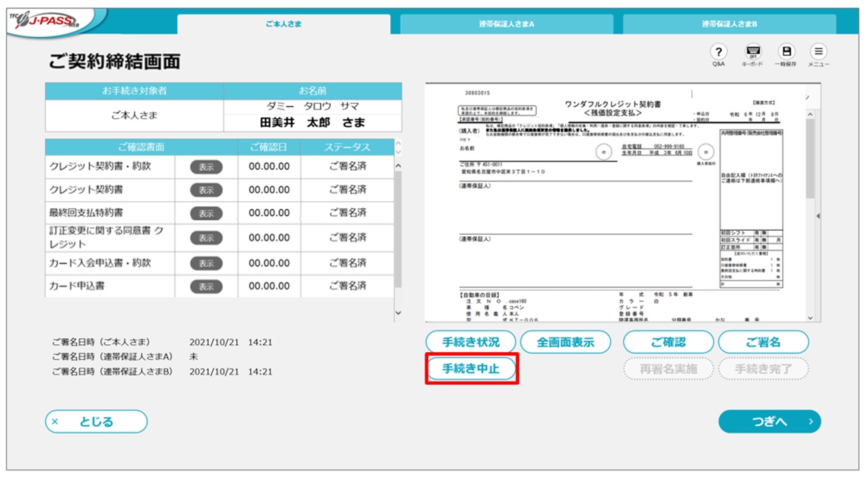The height and width of the screenshot is (479, 868).
Task: Close the screen with とじる
Action: pos(96,422)
